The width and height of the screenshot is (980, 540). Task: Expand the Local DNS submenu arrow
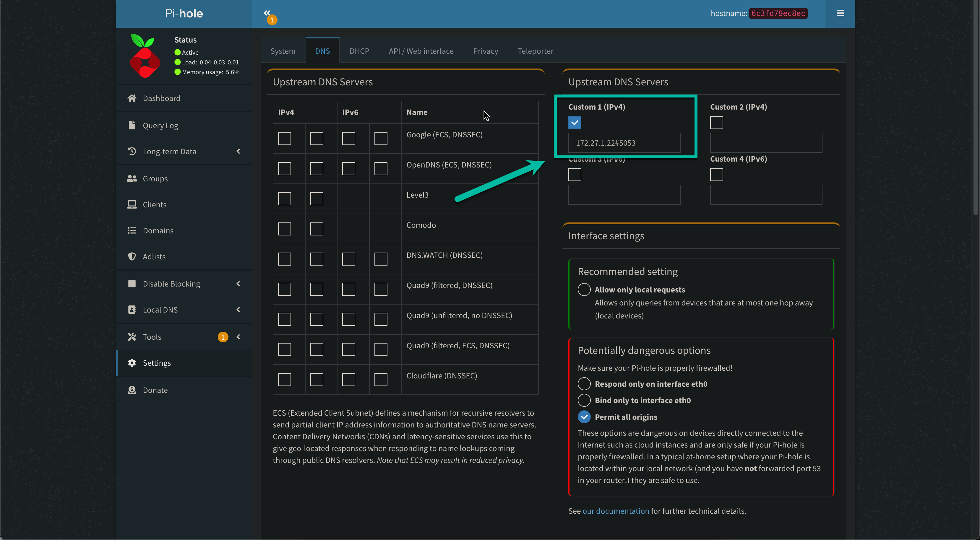(238, 310)
